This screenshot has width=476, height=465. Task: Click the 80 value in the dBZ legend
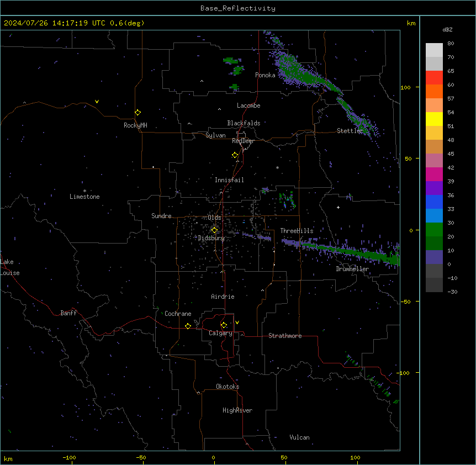pyautogui.click(x=451, y=44)
